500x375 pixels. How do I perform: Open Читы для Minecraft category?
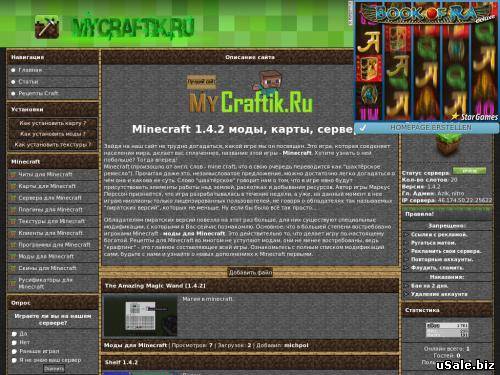click(45, 174)
